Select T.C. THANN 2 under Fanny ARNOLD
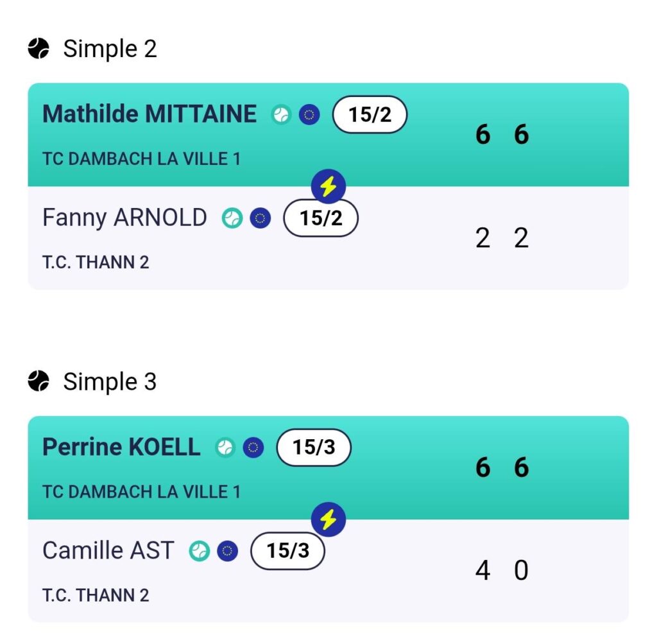This screenshot has width=657, height=644. (x=96, y=262)
